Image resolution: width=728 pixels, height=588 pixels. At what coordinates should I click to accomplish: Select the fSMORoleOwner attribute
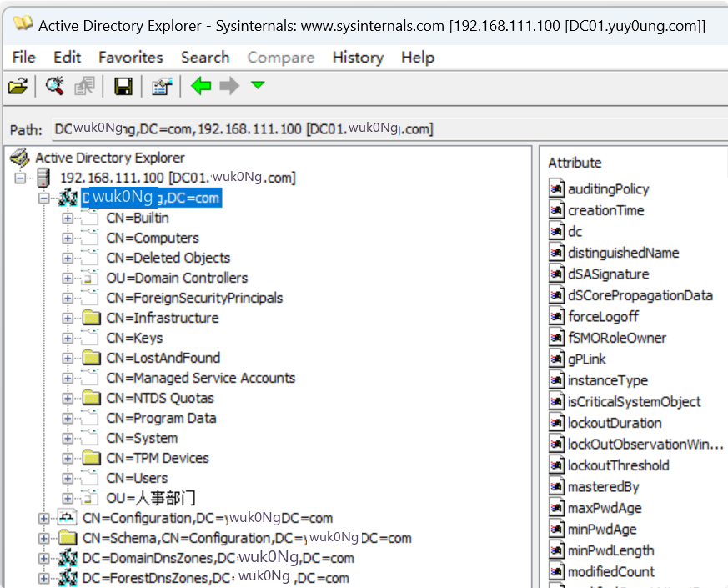616,338
